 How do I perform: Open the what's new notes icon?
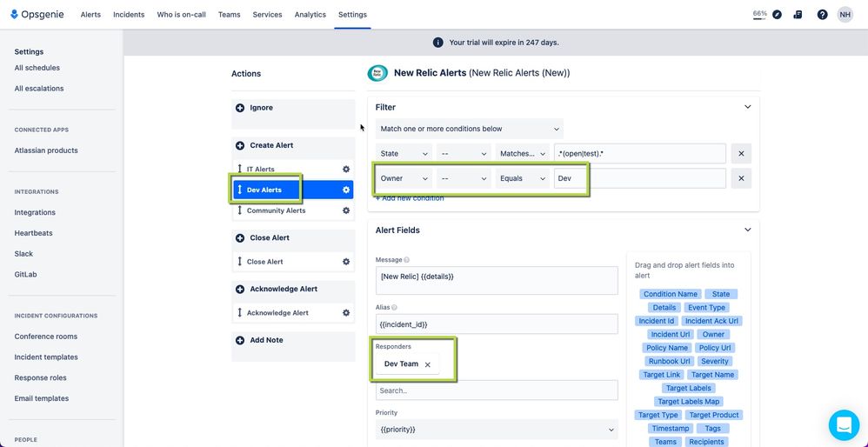pyautogui.click(x=798, y=15)
